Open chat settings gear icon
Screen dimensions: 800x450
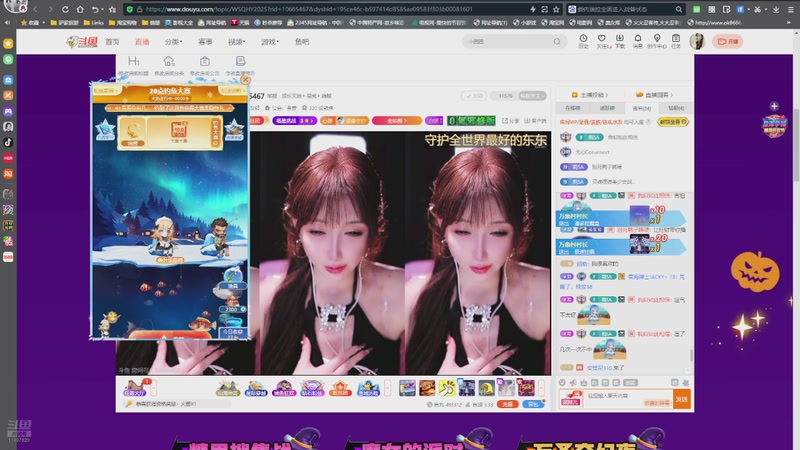tap(685, 383)
